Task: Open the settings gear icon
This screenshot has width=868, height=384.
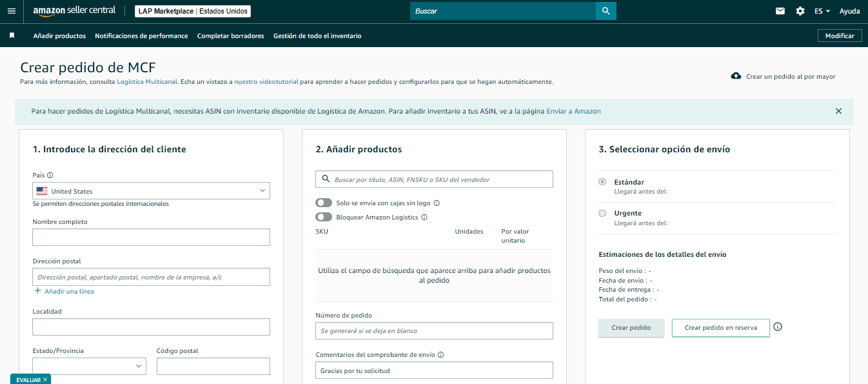Action: [x=800, y=11]
